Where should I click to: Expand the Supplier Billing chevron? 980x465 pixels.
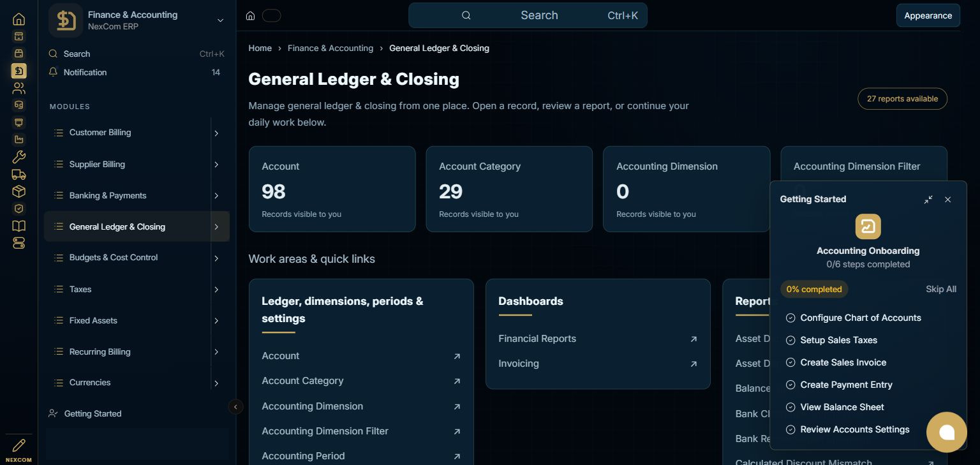tap(216, 165)
